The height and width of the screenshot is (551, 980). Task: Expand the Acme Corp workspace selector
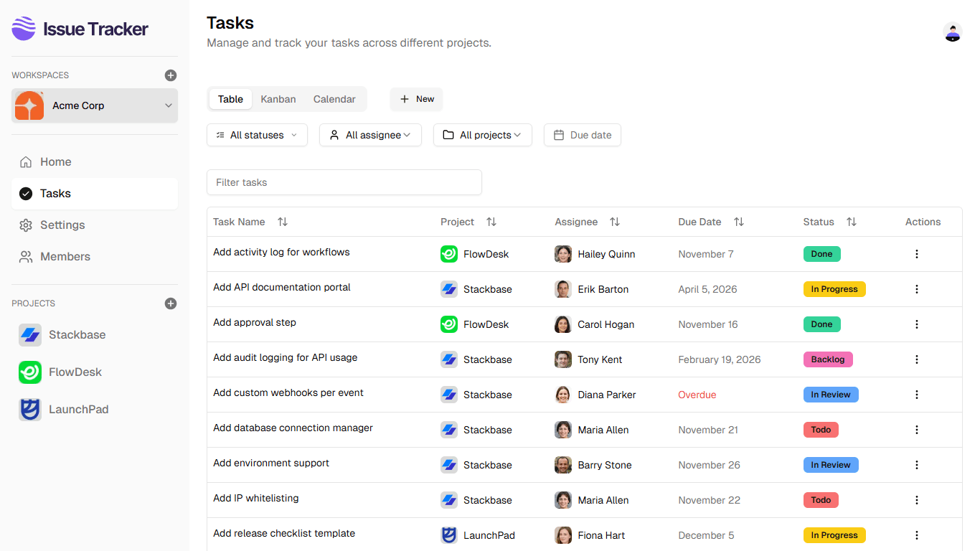[94, 105]
